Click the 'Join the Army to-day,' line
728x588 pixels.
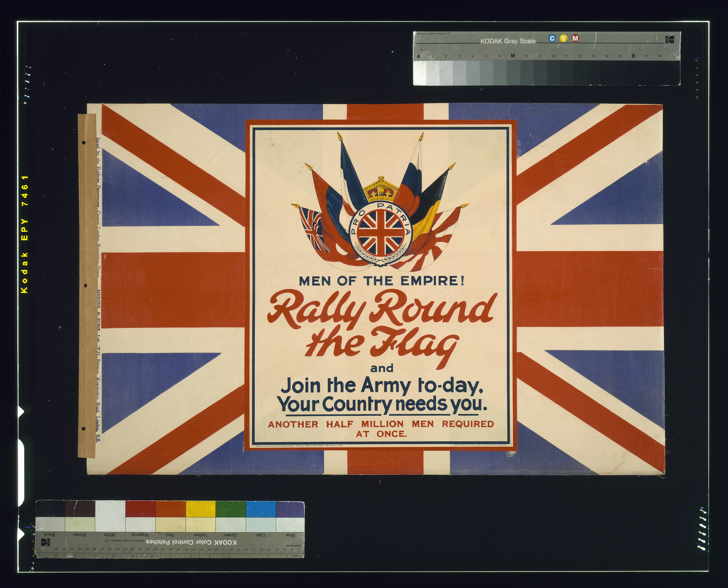(x=381, y=386)
